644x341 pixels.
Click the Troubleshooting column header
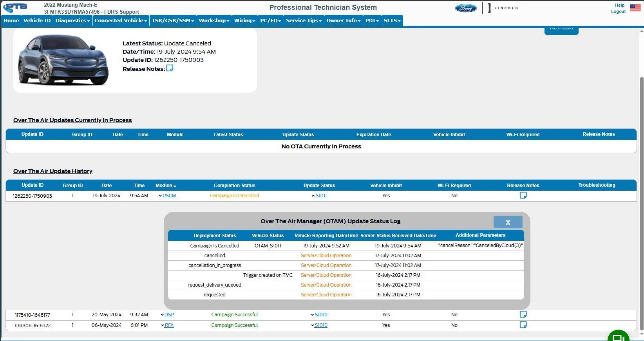[x=597, y=185]
